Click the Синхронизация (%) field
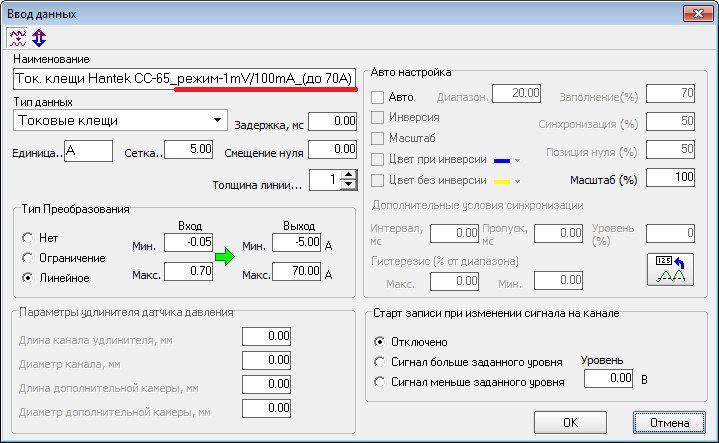The height and width of the screenshot is (443, 719). click(670, 122)
